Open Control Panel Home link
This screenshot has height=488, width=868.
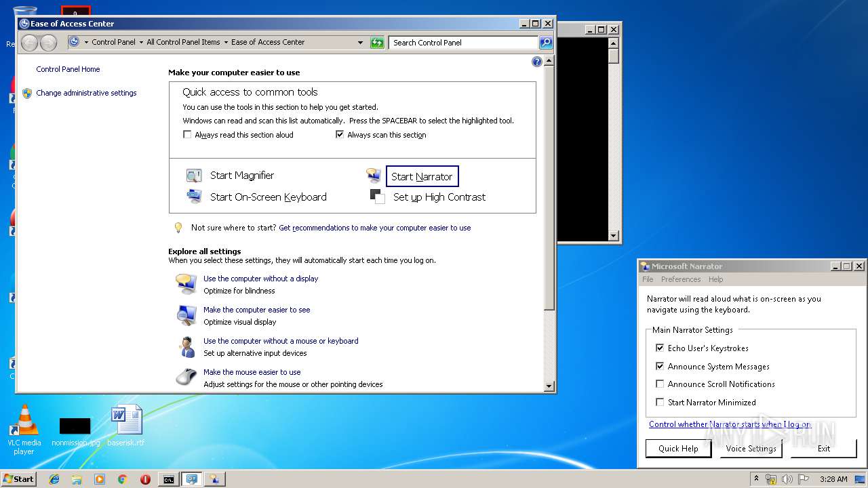point(68,69)
